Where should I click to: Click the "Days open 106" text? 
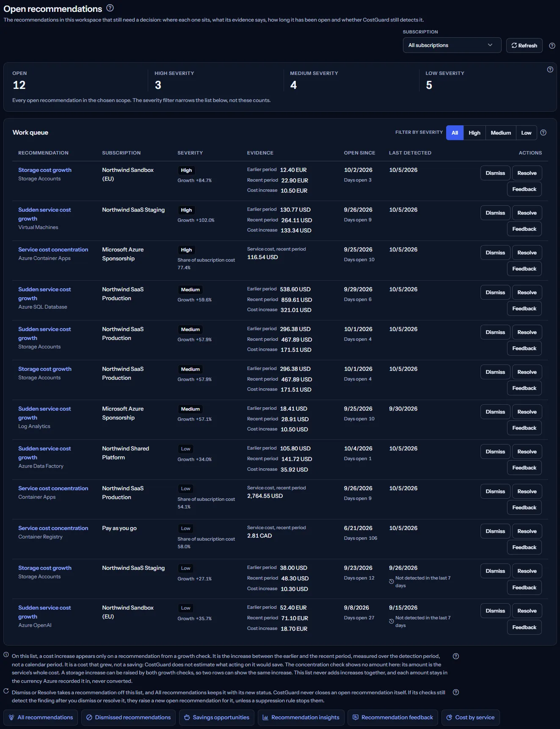tap(361, 538)
